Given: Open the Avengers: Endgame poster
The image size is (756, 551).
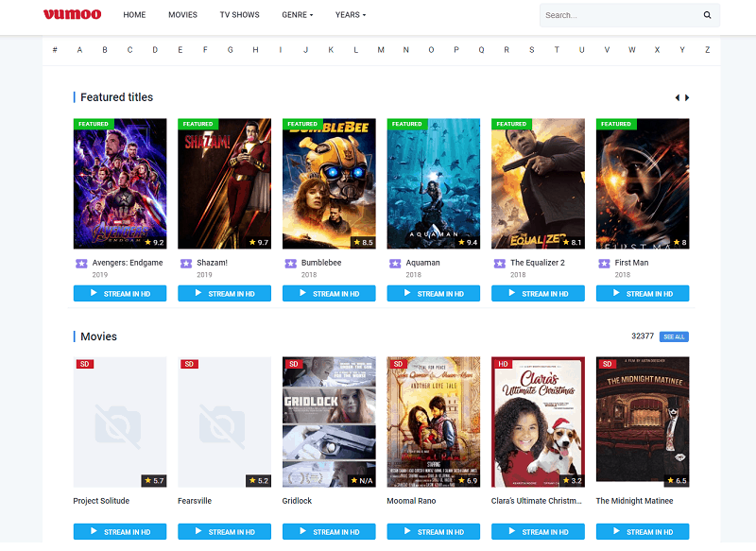Looking at the screenshot, I should point(120,183).
